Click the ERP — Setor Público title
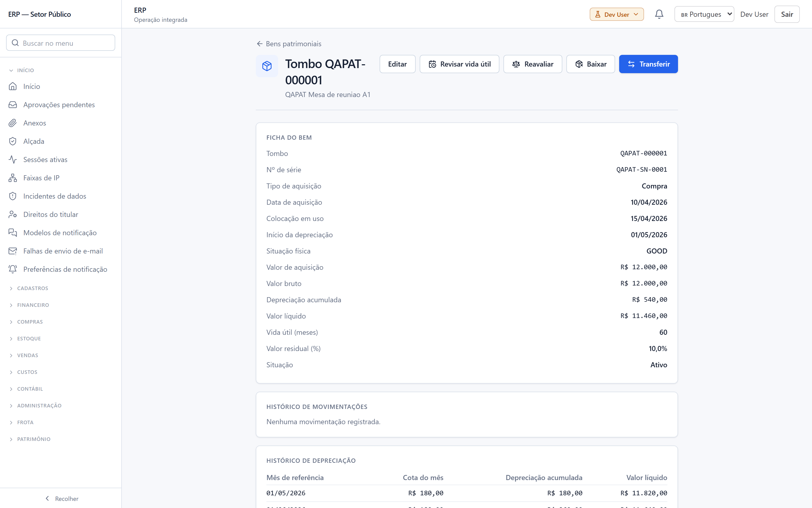This screenshot has width=812, height=508. 40,14
